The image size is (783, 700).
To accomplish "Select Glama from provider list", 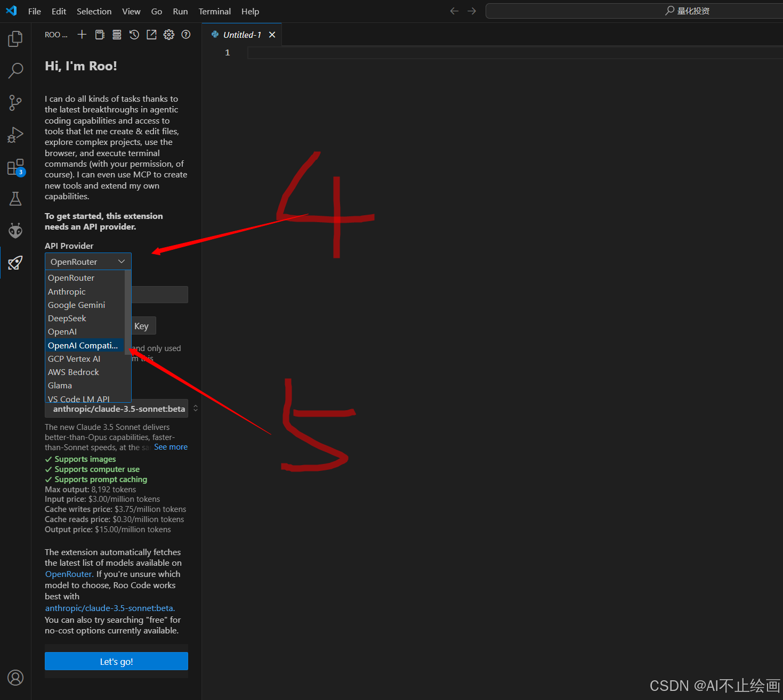I will coord(85,386).
